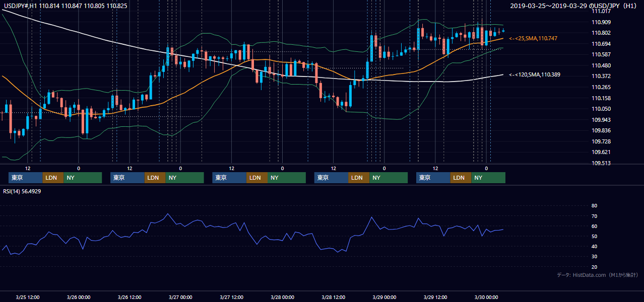644x302 pixels.
Task: Click the 東京 session box for 3/25
Action: click(x=26, y=178)
